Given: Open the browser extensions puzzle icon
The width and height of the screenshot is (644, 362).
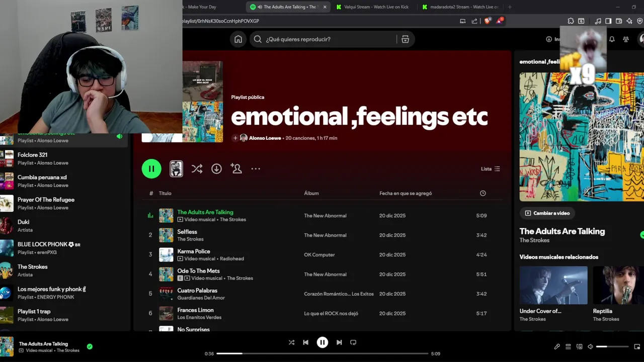Looking at the screenshot, I should coord(571,21).
